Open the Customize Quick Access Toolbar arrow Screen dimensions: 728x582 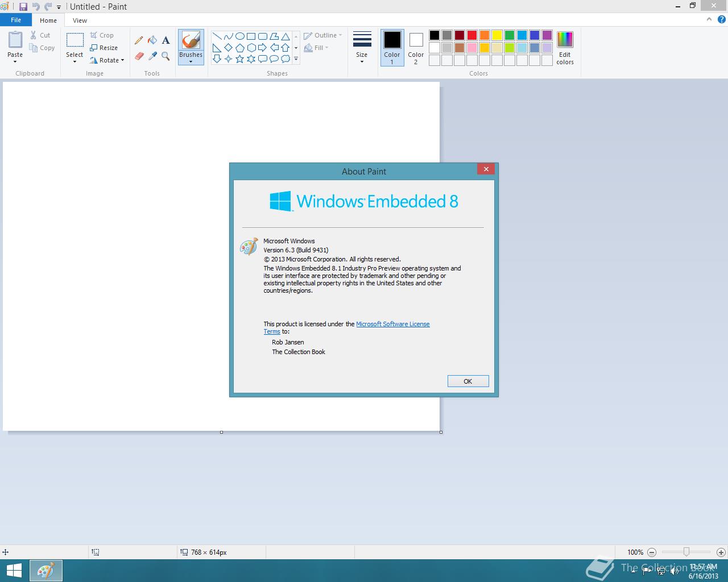(59, 7)
